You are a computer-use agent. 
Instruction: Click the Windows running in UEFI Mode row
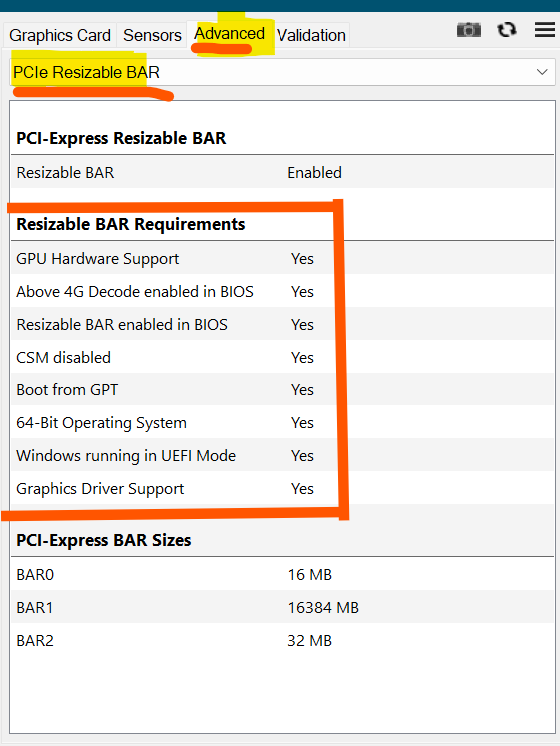[x=282, y=455]
